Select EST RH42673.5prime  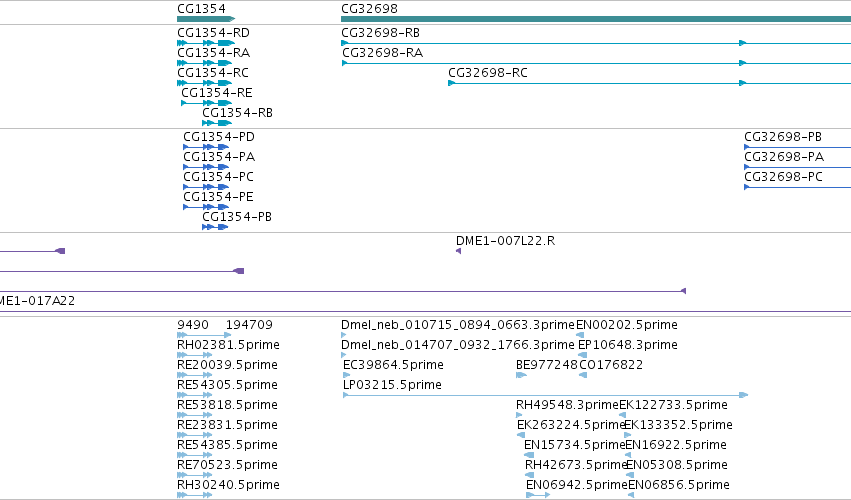(x=576, y=465)
